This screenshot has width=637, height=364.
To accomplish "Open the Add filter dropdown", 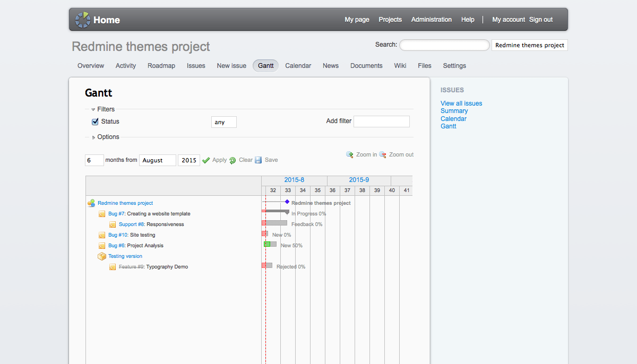I will click(x=382, y=122).
